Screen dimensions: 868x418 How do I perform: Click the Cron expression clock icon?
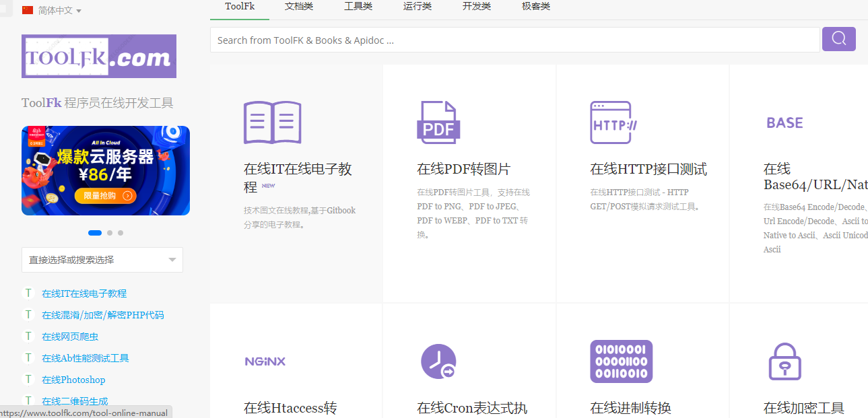click(438, 361)
